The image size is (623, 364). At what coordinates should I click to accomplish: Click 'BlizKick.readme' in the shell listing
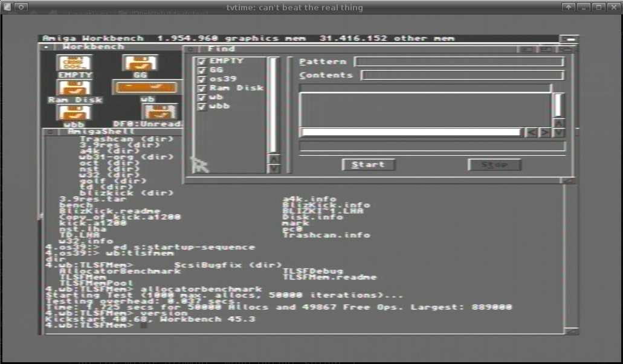tap(110, 211)
